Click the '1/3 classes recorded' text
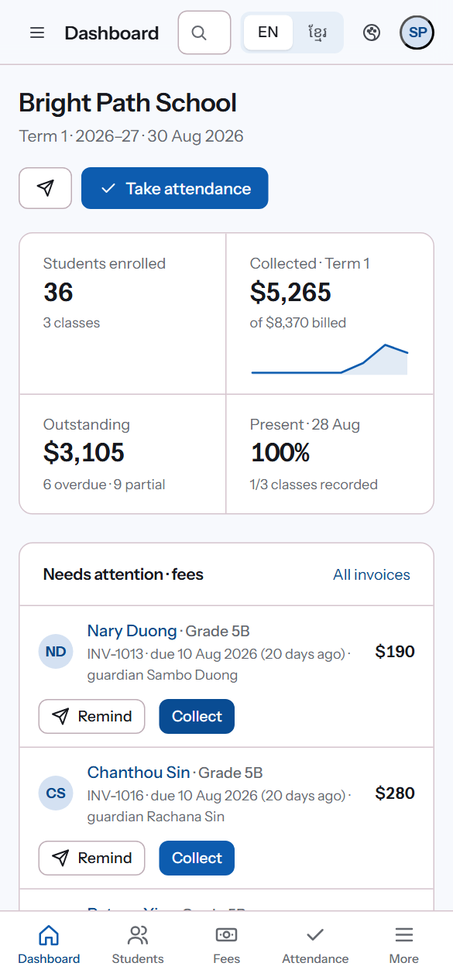Screen dimensions: 453x980 [314, 485]
